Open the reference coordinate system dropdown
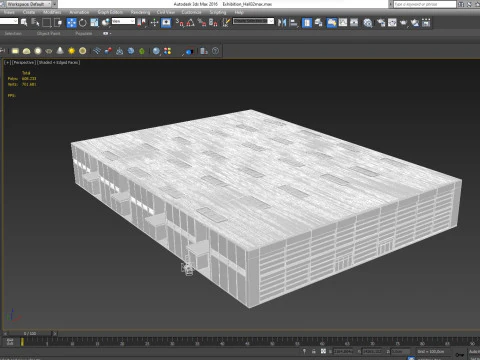Screen dimensions: 480x360 (123, 21)
